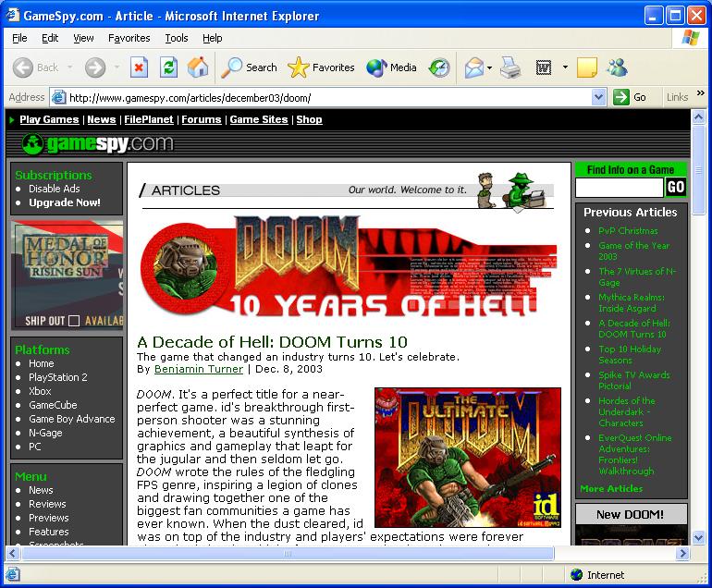Click the IE icon in the title bar
The image size is (712, 588).
click(12, 15)
